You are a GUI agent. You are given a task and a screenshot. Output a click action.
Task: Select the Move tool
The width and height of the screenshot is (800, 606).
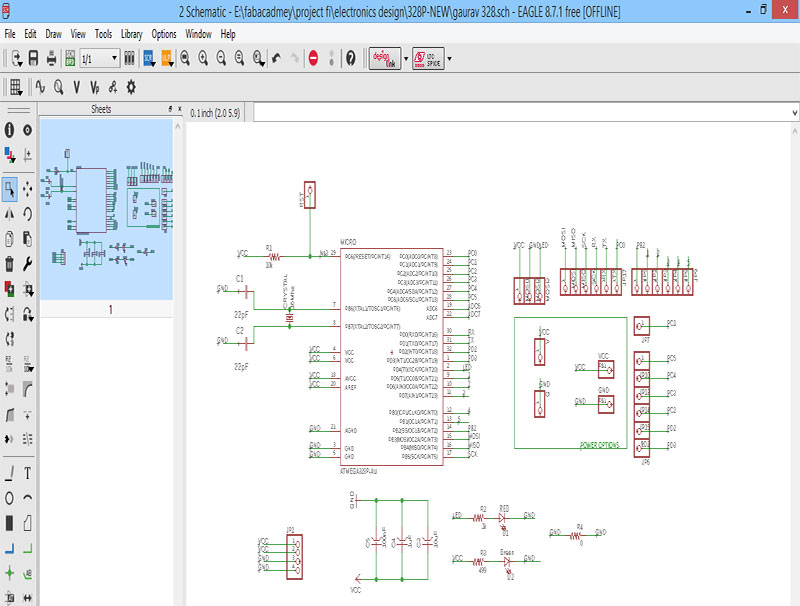(x=27, y=187)
